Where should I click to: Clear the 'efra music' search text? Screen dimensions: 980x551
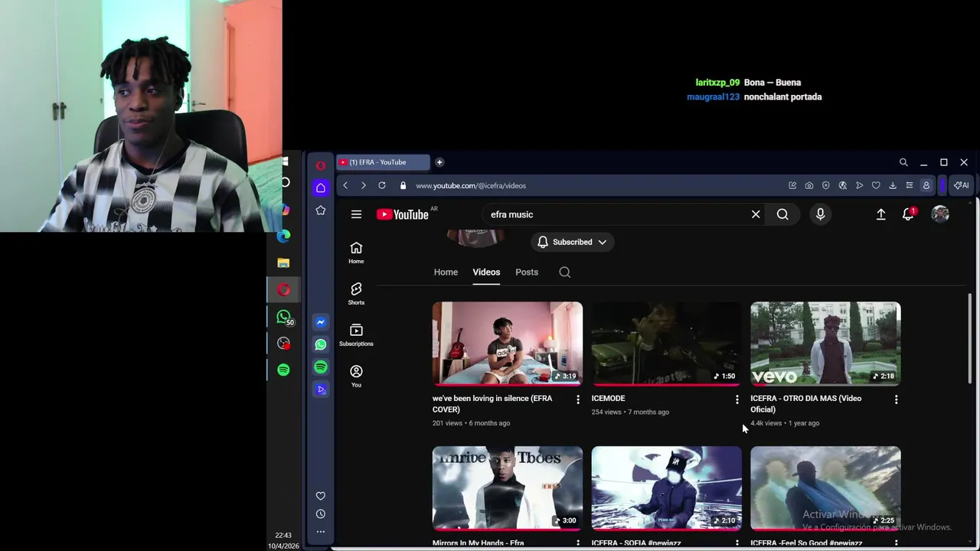[756, 214]
